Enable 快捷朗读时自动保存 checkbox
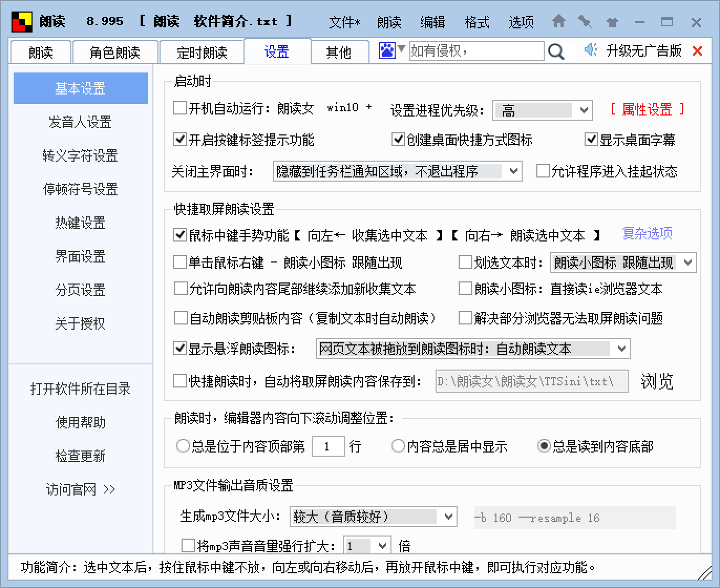Image resolution: width=720 pixels, height=588 pixels. [180, 380]
